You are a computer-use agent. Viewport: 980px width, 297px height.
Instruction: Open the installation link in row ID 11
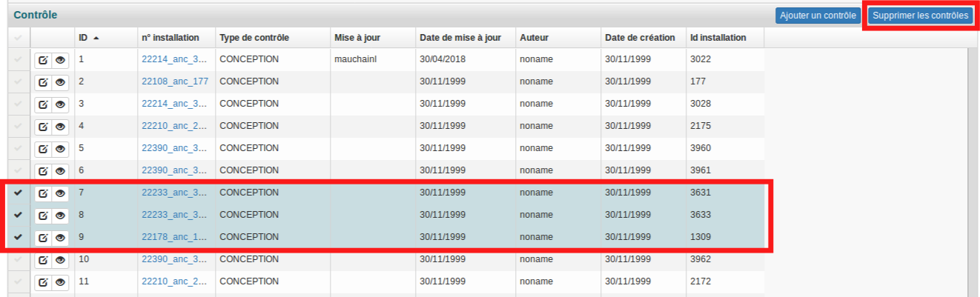point(174,281)
